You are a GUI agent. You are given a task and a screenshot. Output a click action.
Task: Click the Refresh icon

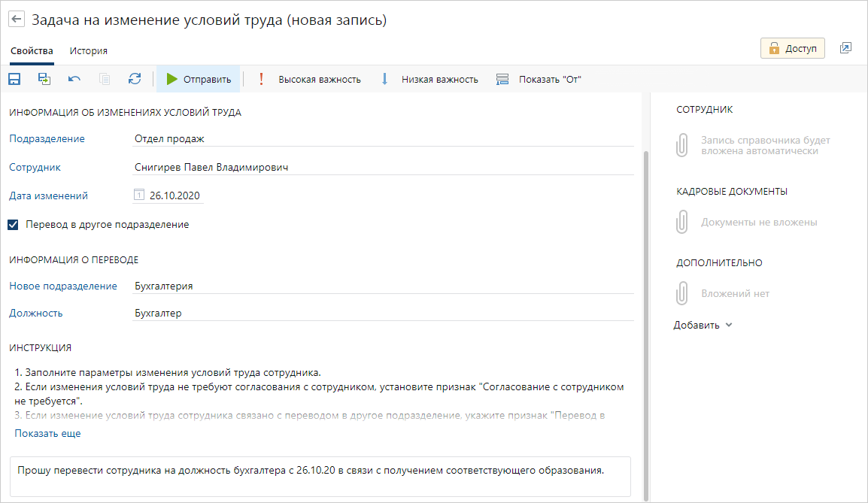pos(135,79)
